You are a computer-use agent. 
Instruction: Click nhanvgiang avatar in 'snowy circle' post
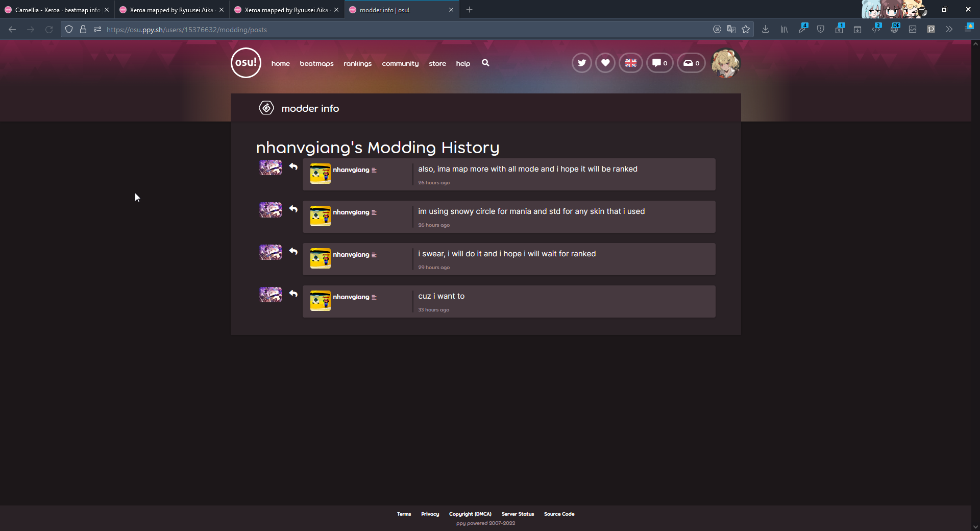tap(320, 216)
